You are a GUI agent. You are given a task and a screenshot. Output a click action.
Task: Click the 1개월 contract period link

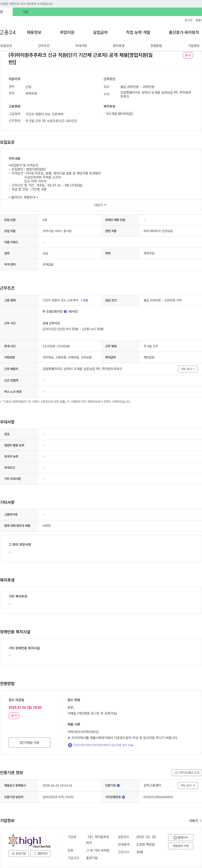pyautogui.click(x=84, y=300)
